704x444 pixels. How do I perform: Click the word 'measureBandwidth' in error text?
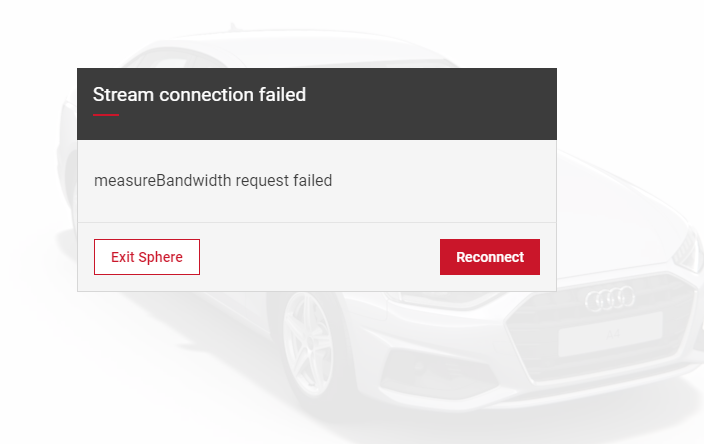tap(163, 180)
